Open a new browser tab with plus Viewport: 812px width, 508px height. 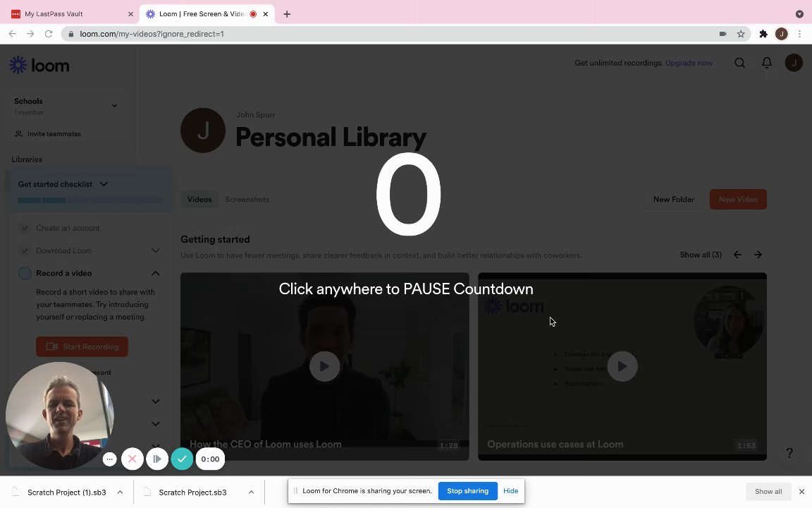coord(287,14)
